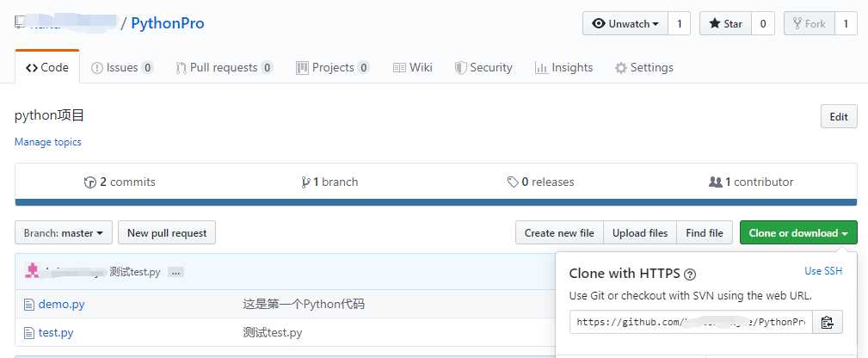View the 1 contributor page

(x=751, y=182)
